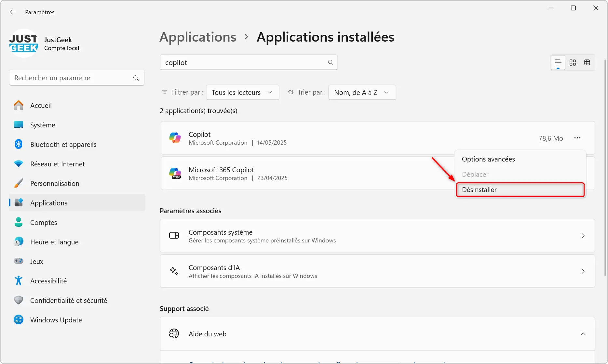
Task: Switch to list view icon
Action: click(558, 62)
